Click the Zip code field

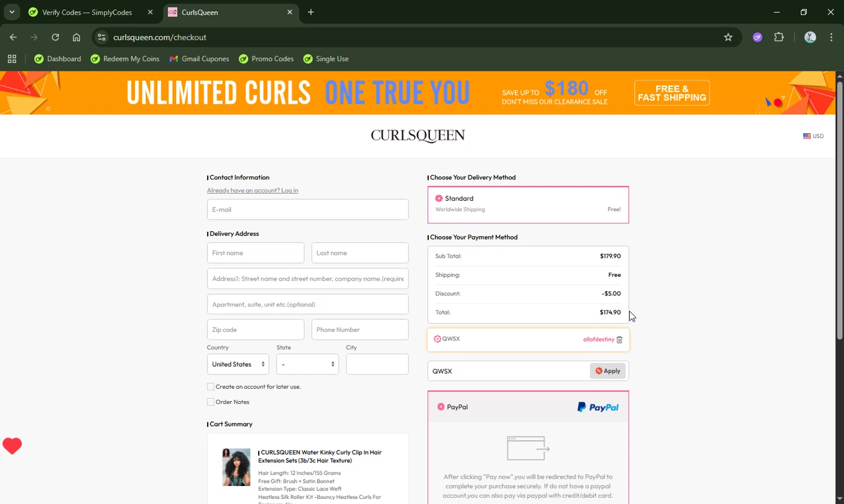click(x=255, y=330)
